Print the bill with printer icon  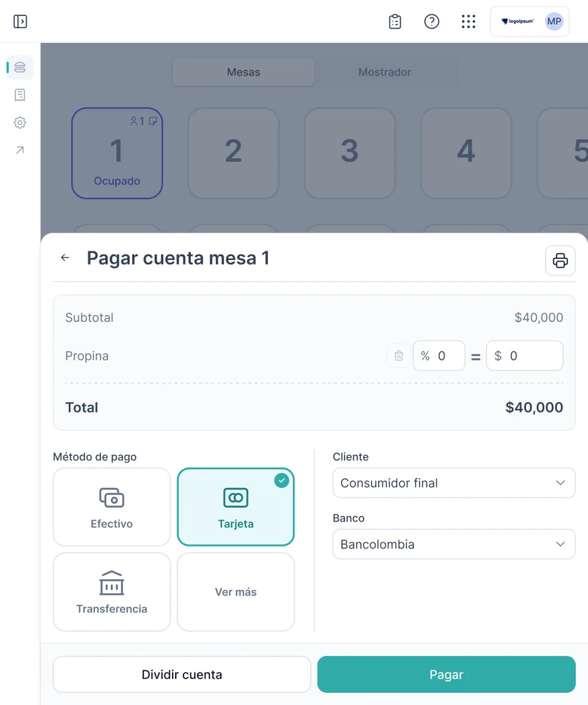pyautogui.click(x=560, y=260)
